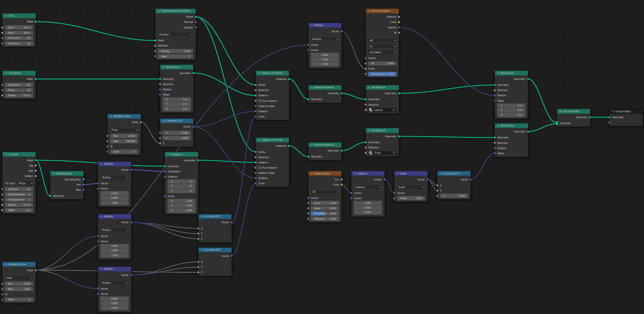This screenshot has width=644, height=314.
Task: Click the Max 2.500 field
Action: click(x=19, y=289)
